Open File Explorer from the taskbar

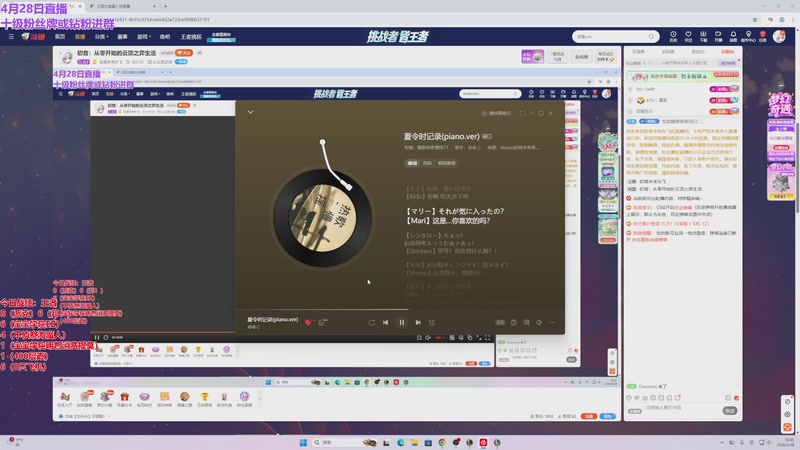coord(414,442)
